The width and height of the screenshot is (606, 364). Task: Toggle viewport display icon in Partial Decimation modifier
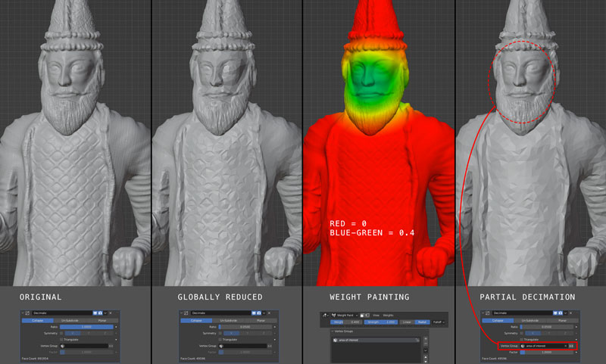[554, 312]
